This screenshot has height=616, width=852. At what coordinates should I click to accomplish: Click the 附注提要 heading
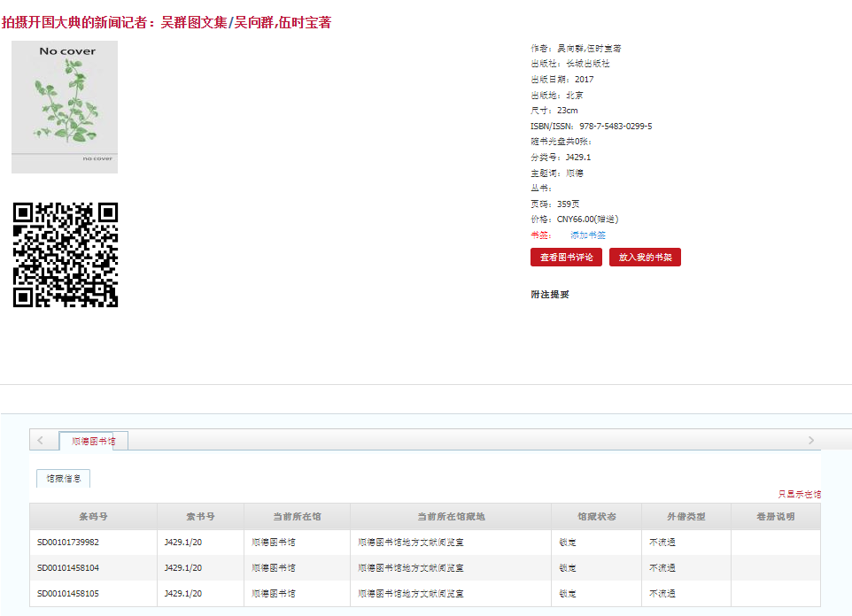tap(550, 295)
